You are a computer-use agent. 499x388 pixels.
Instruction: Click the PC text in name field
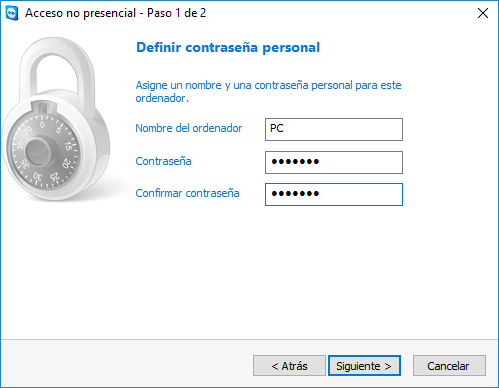point(277,128)
